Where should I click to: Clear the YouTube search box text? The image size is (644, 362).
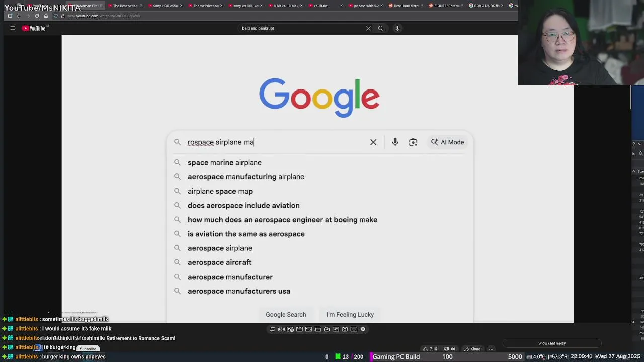point(368,28)
